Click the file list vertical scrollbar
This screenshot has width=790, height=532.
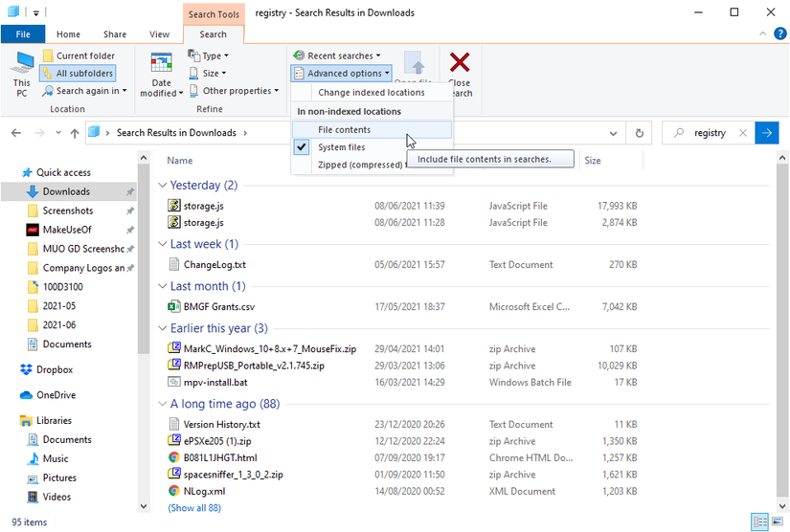click(x=782, y=332)
